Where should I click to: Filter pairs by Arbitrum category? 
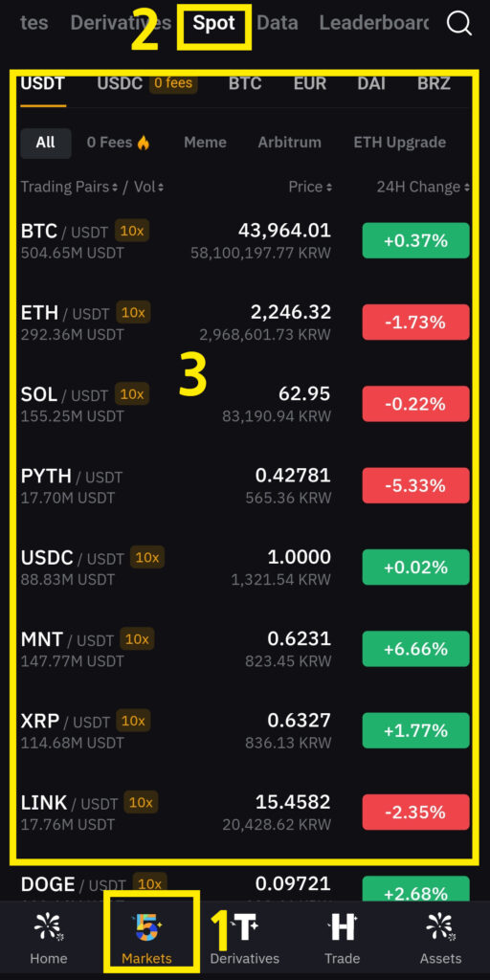[x=289, y=143]
